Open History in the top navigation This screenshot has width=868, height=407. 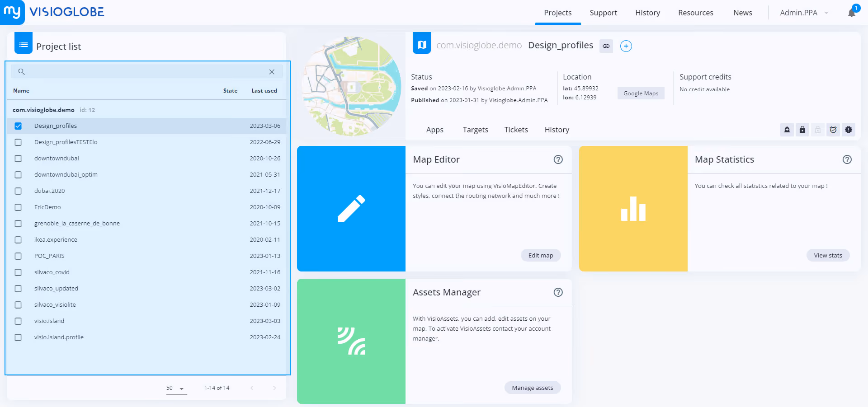648,13
